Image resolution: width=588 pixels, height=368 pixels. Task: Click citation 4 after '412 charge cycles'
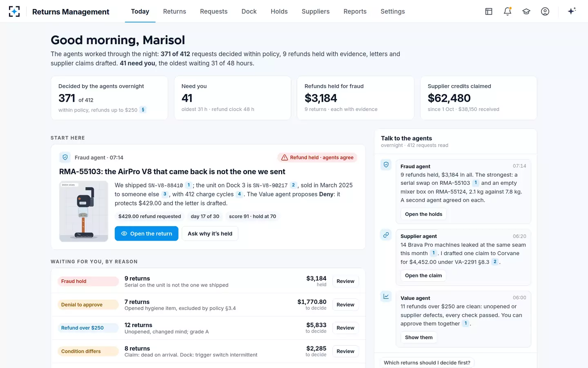tap(239, 194)
